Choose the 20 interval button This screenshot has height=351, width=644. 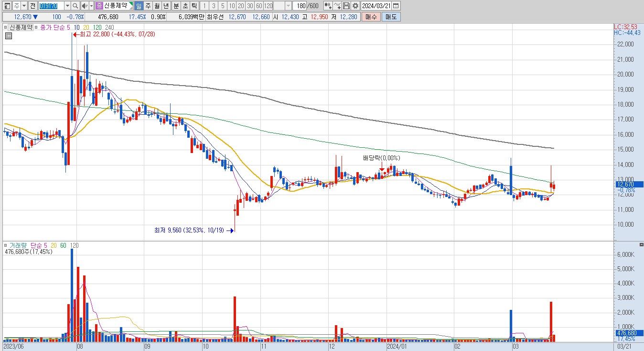click(x=240, y=6)
